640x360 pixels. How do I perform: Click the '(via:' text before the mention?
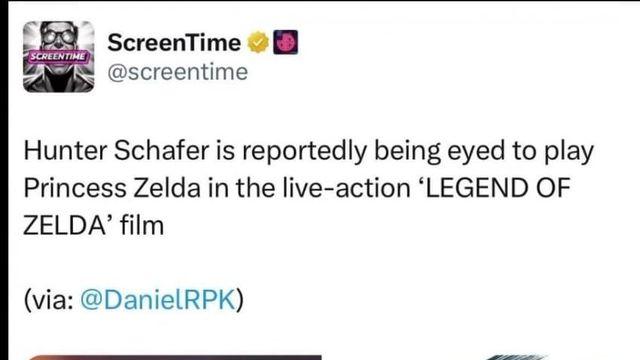(49, 300)
